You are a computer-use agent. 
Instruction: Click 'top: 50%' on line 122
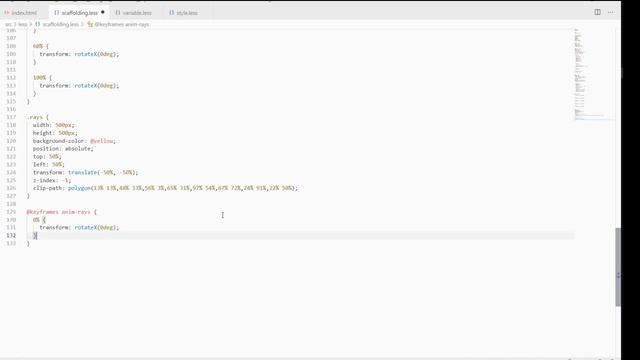(47, 157)
